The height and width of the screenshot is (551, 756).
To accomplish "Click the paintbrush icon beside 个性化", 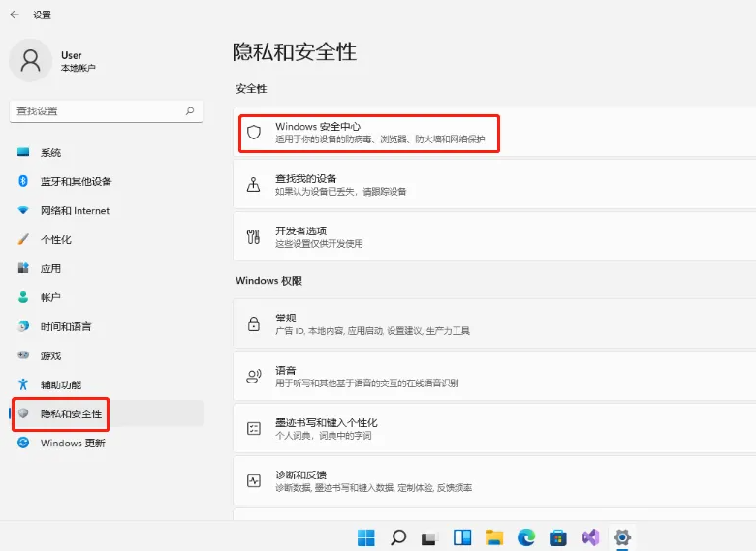I will (x=23, y=239).
